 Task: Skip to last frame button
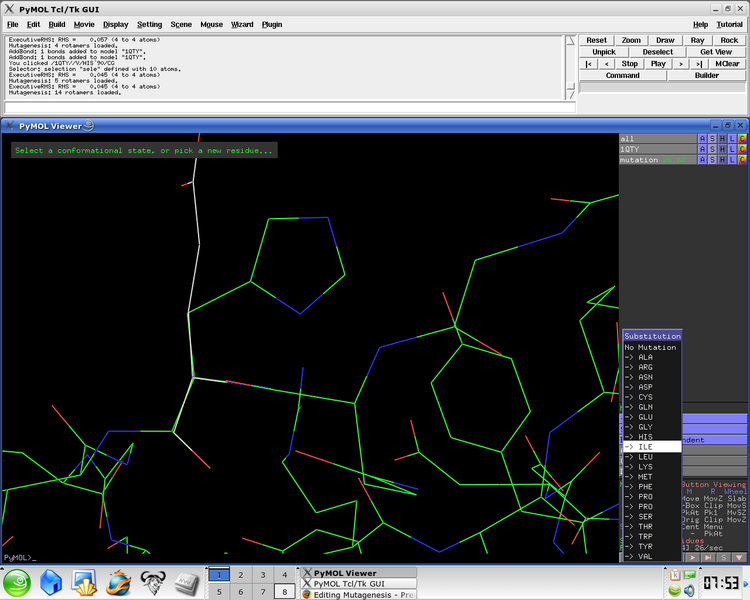[700, 63]
